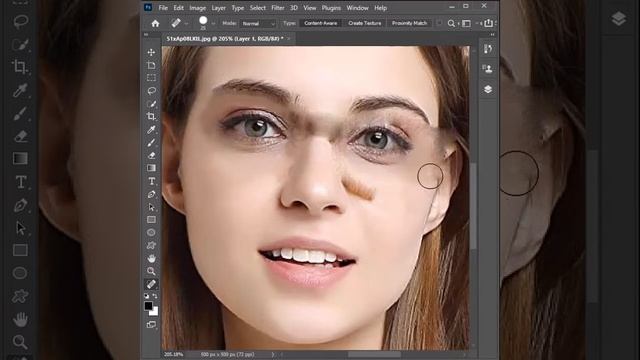Click the horizontal scrollbar below the canvas
Screen dimensions: 640x360
[x=374, y=354]
